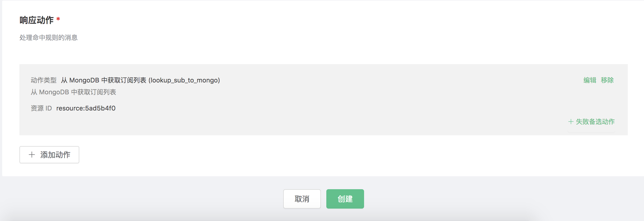Click the (lookup_sub_to_mongo) identifier text
This screenshot has height=221, width=644.
[x=184, y=80]
